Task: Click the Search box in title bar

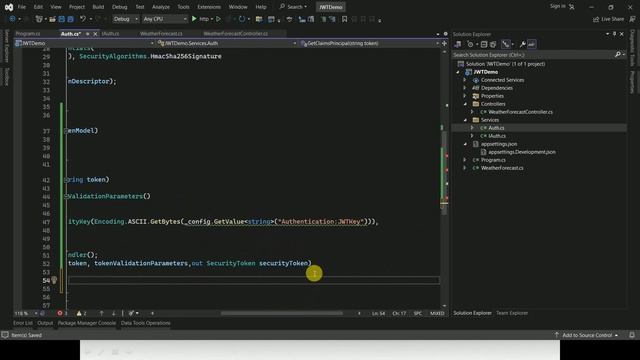Action: 293,7
